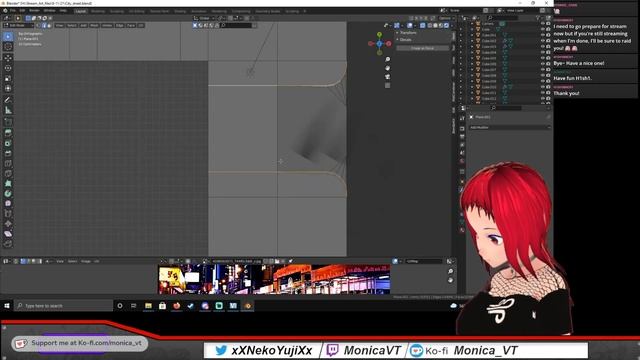The width and height of the screenshot is (640, 360).
Task: Select the Edge Slide tool
Action: pyautogui.click(x=8, y=214)
